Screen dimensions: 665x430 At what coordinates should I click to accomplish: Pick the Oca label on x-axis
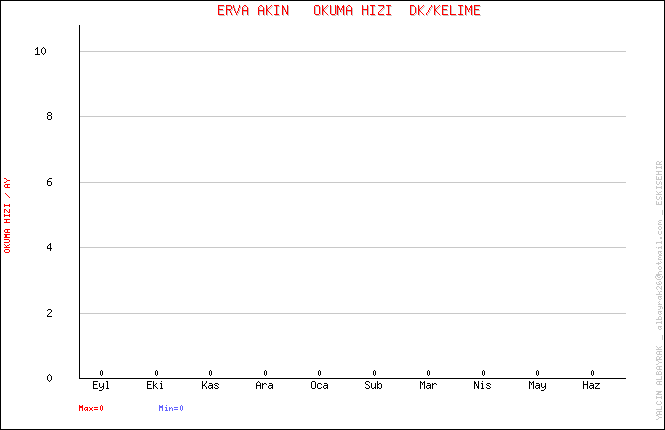(319, 386)
